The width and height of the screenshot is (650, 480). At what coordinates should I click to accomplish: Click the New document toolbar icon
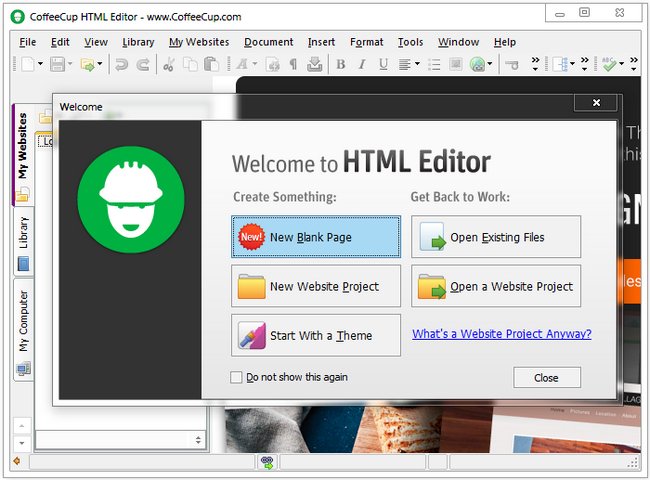(28, 64)
